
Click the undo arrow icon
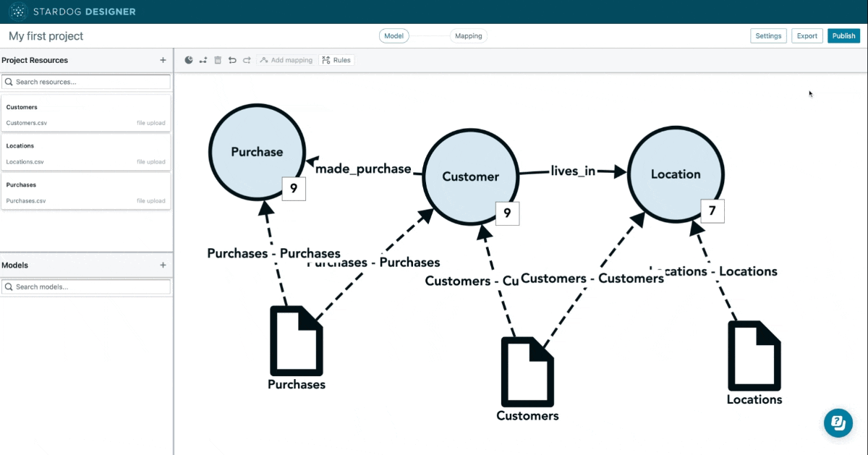232,60
